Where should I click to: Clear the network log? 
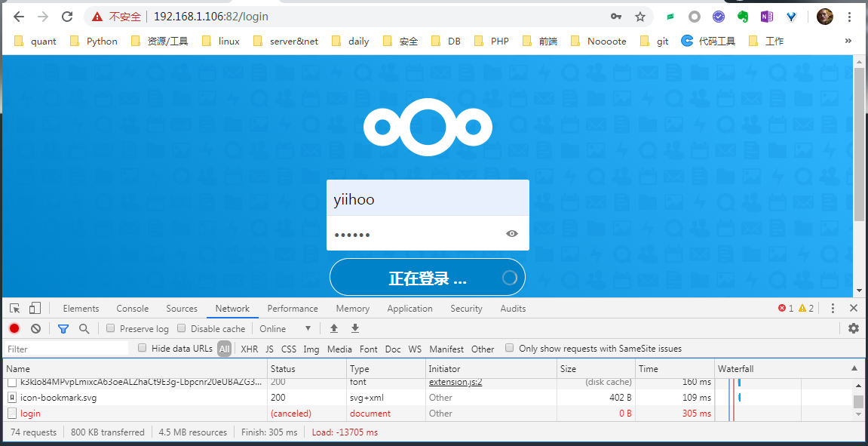pyautogui.click(x=36, y=328)
